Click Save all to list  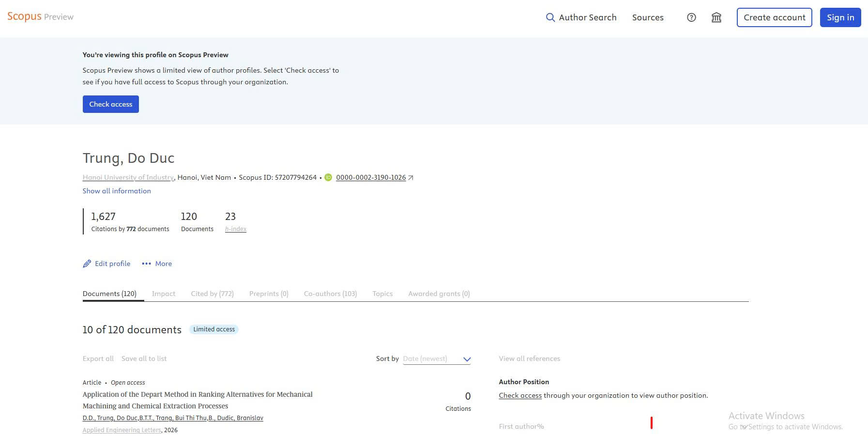pos(144,359)
